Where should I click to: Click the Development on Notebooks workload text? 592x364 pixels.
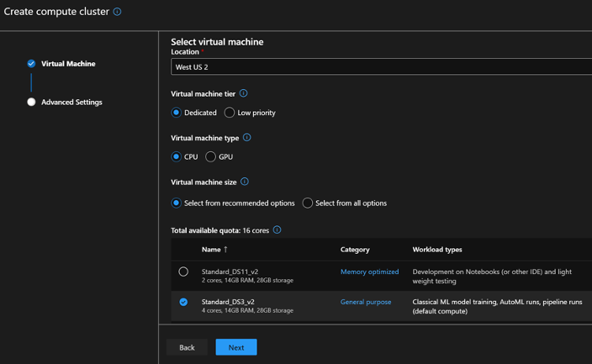[x=492, y=277]
